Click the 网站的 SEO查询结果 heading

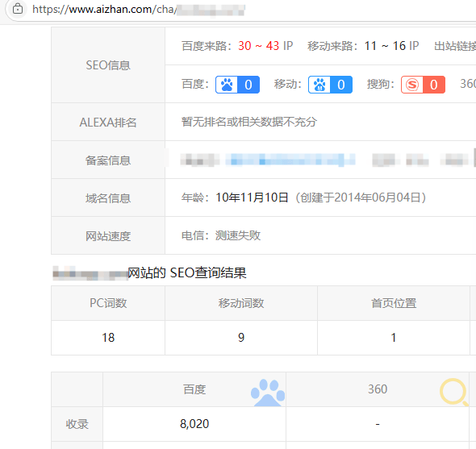pos(186,272)
